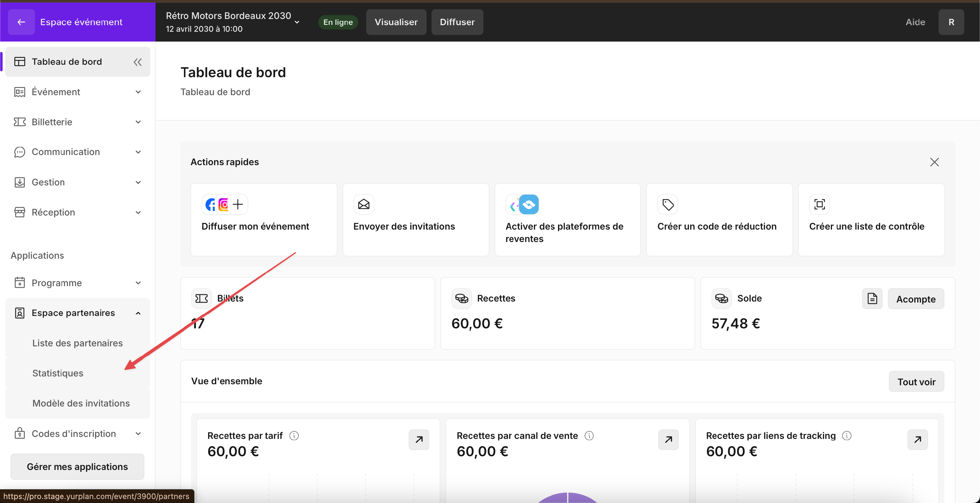Show info for Recettes par canal de vente
Image resolution: width=980 pixels, height=503 pixels.
[x=589, y=436]
